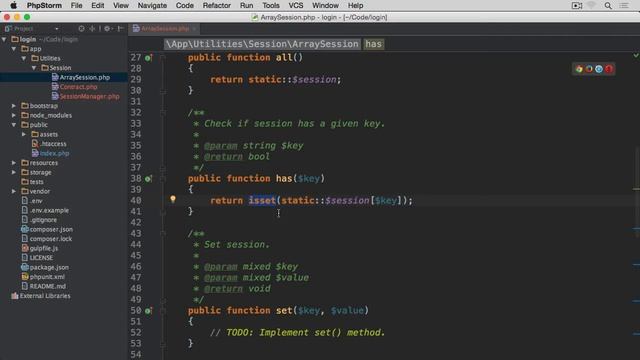Open the VCS menu
640x360 pixels.
(x=296, y=5)
